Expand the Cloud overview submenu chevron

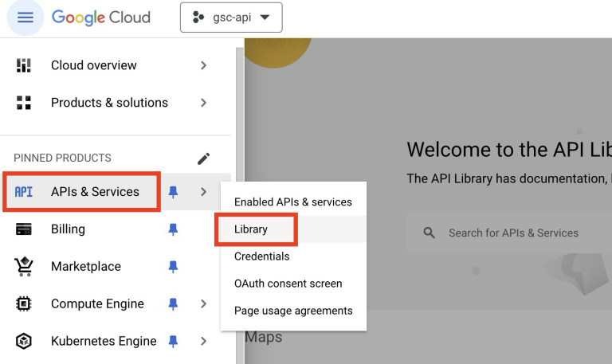click(203, 65)
